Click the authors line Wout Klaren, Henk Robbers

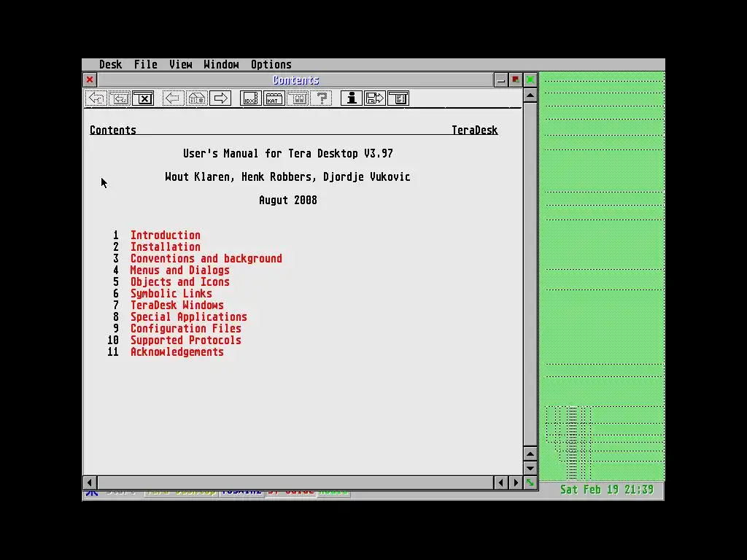(287, 176)
